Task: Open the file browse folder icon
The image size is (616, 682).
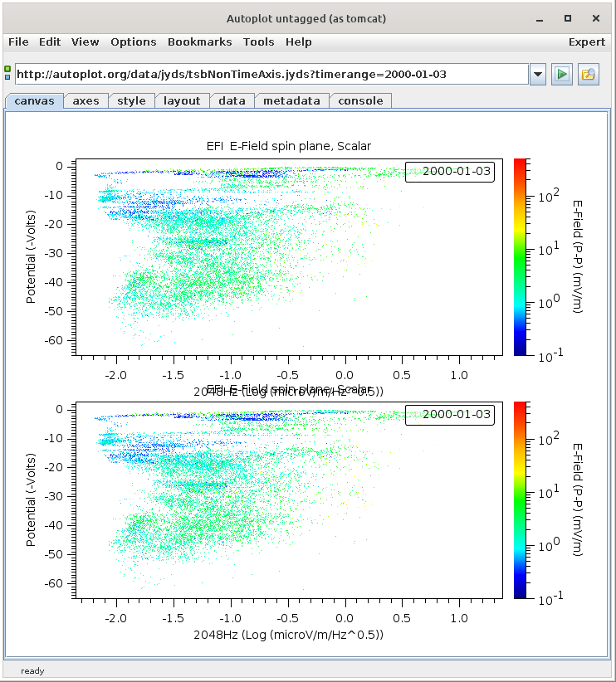Action: [x=589, y=74]
